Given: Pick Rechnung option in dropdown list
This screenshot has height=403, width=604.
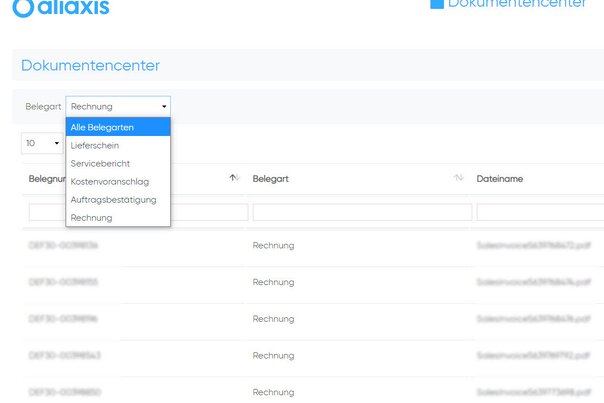Looking at the screenshot, I should [x=118, y=218].
